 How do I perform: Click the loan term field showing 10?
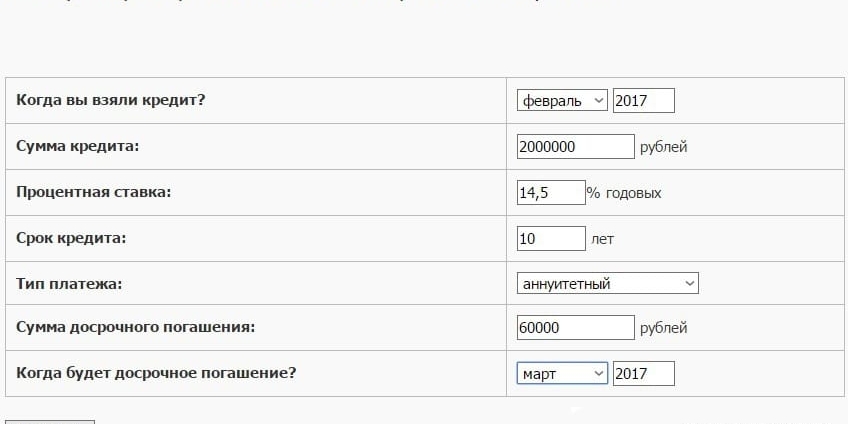pos(550,239)
